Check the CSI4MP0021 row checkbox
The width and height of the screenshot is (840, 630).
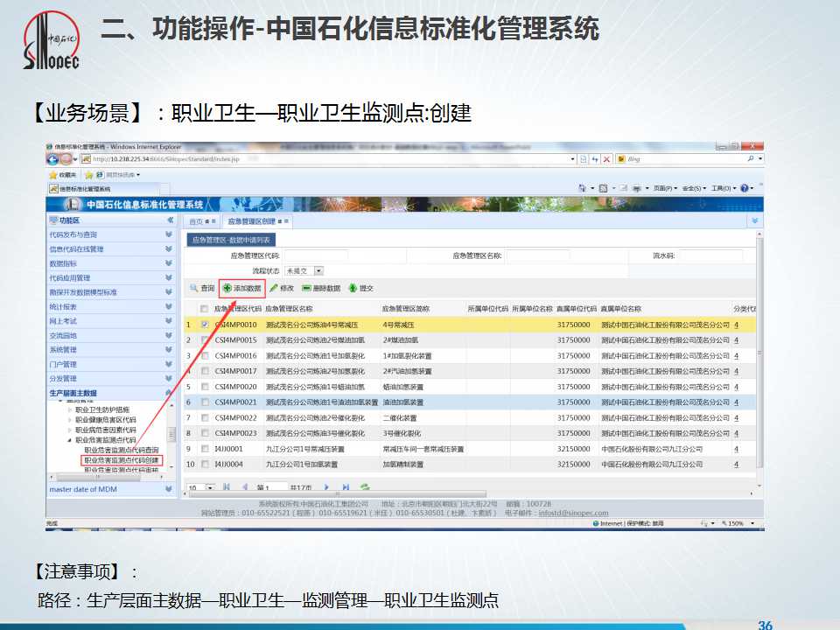(x=205, y=402)
